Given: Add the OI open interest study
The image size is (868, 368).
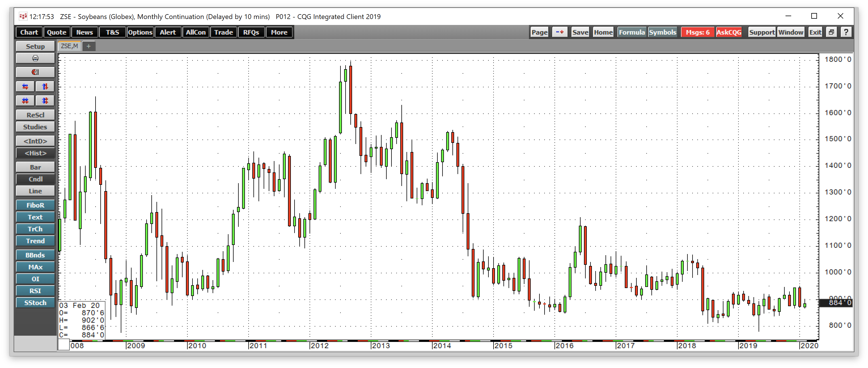Looking at the screenshot, I should (x=35, y=279).
